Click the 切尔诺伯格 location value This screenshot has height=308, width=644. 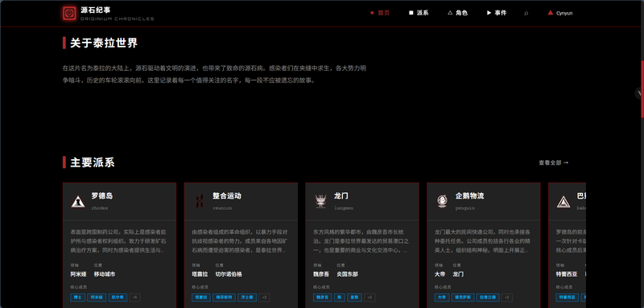229,274
